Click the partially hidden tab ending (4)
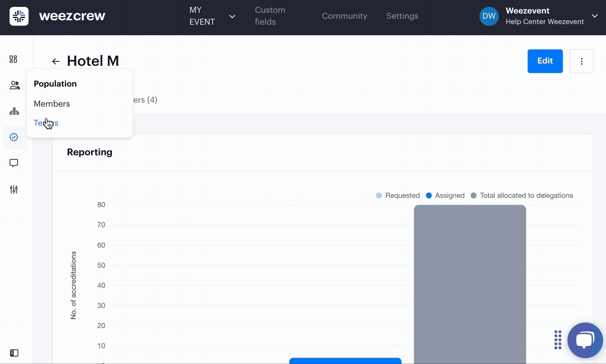This screenshot has width=606, height=364. point(145,100)
